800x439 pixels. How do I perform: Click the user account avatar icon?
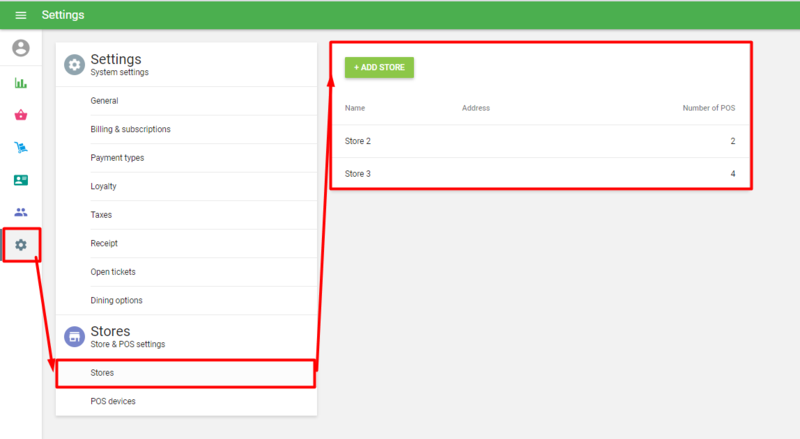tap(21, 48)
